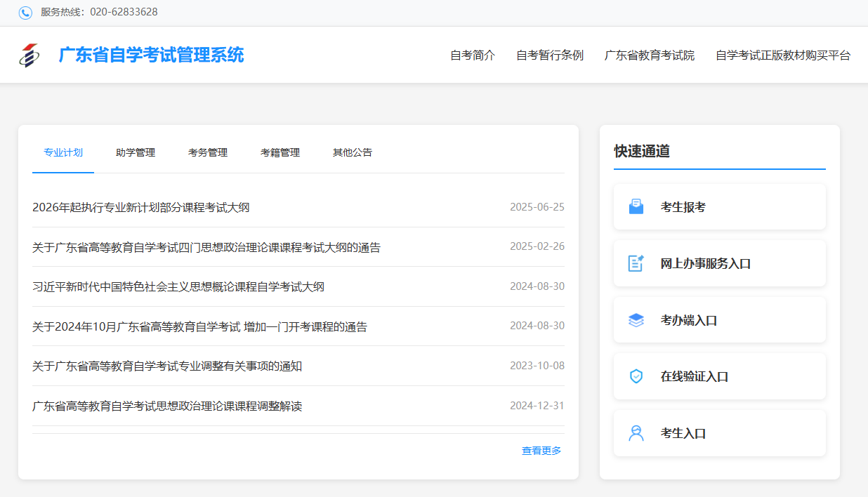Select the 其他公告 tab

353,152
